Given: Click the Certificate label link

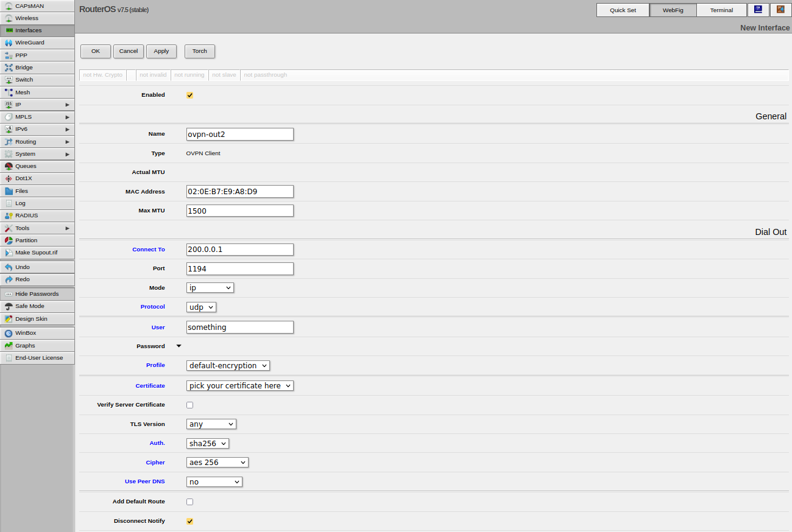Looking at the screenshot, I should tap(150, 386).
